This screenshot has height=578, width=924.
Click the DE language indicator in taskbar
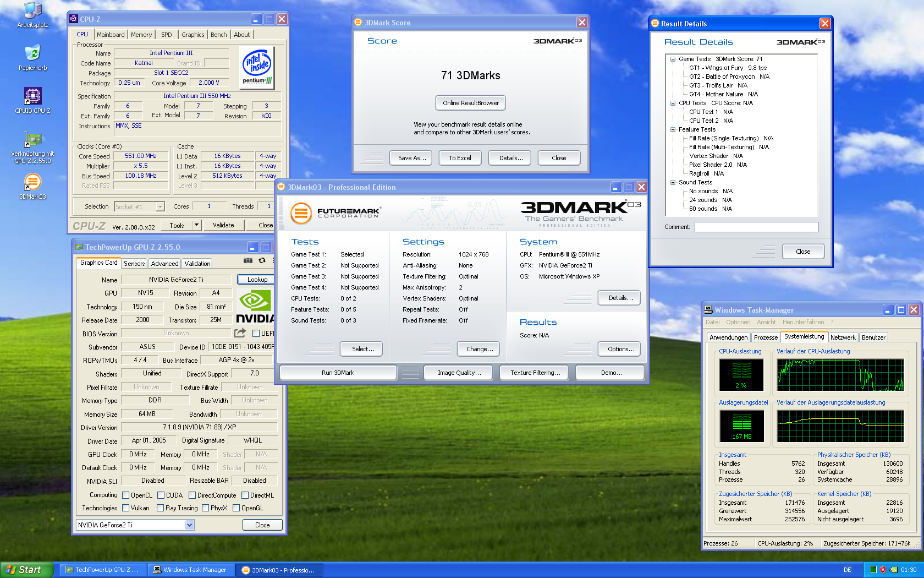click(847, 570)
